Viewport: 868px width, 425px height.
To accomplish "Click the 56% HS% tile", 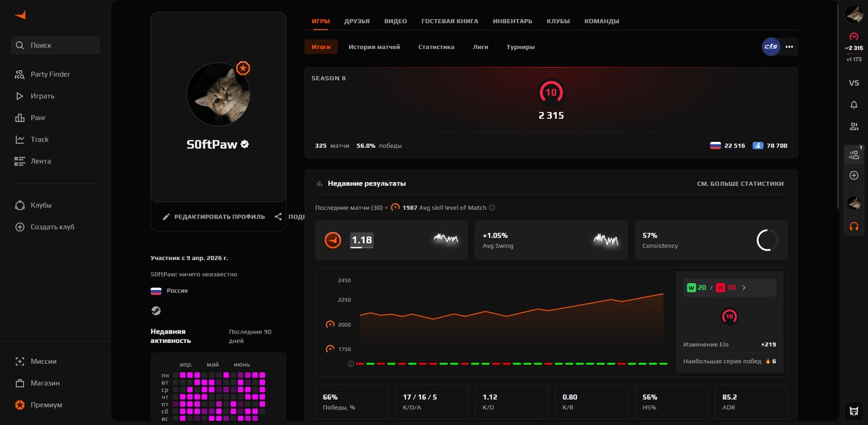I will tap(671, 402).
